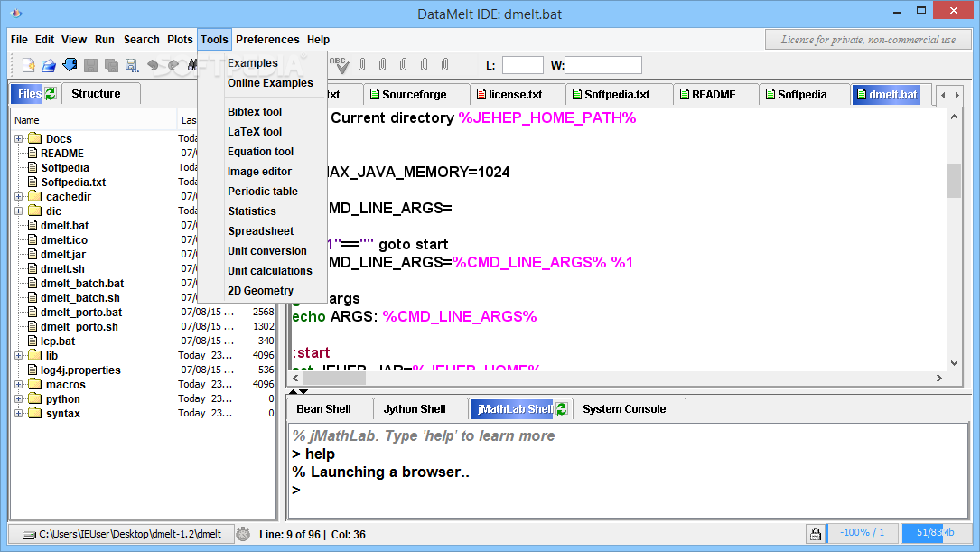Choose Spreadsheet from Tools menu
This screenshot has width=980, height=552.
(x=261, y=231)
